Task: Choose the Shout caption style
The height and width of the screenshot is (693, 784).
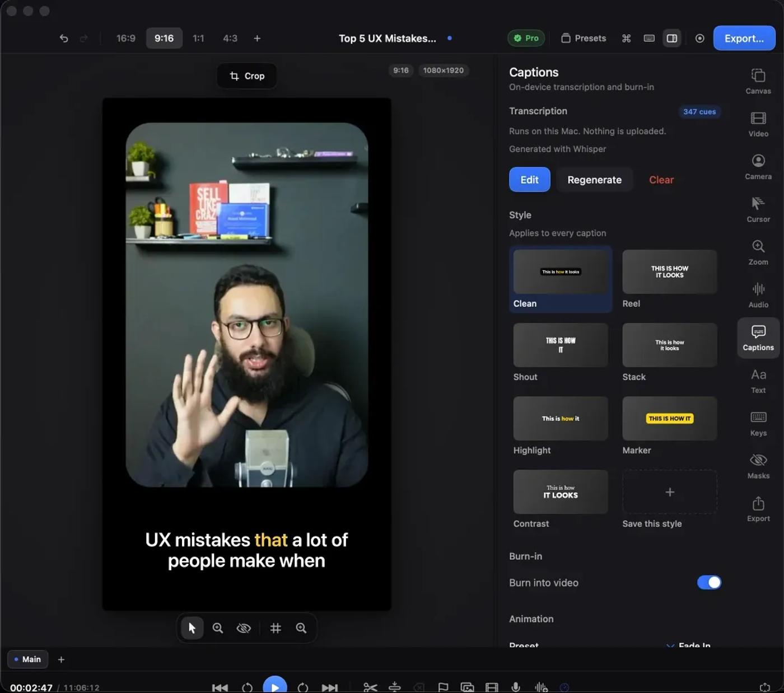Action: 560,353
